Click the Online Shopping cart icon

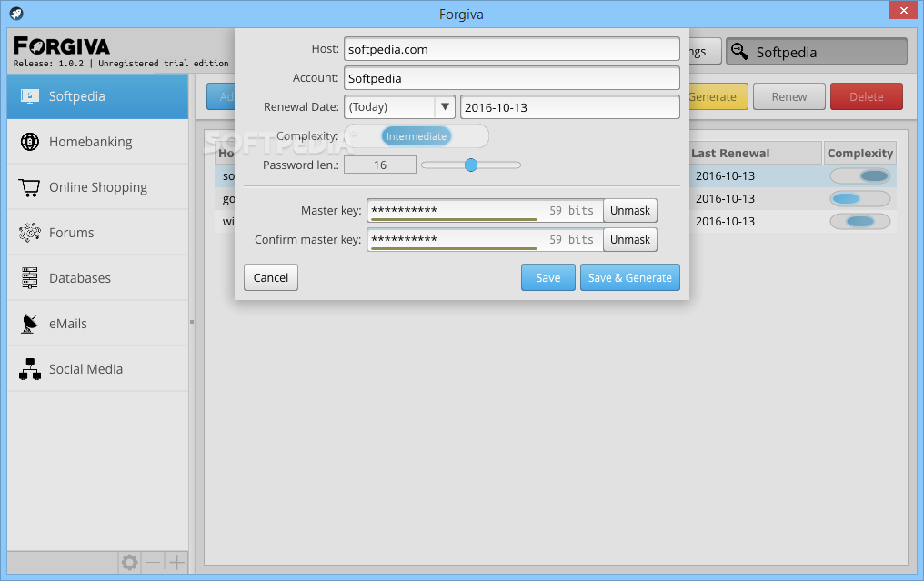[x=29, y=187]
